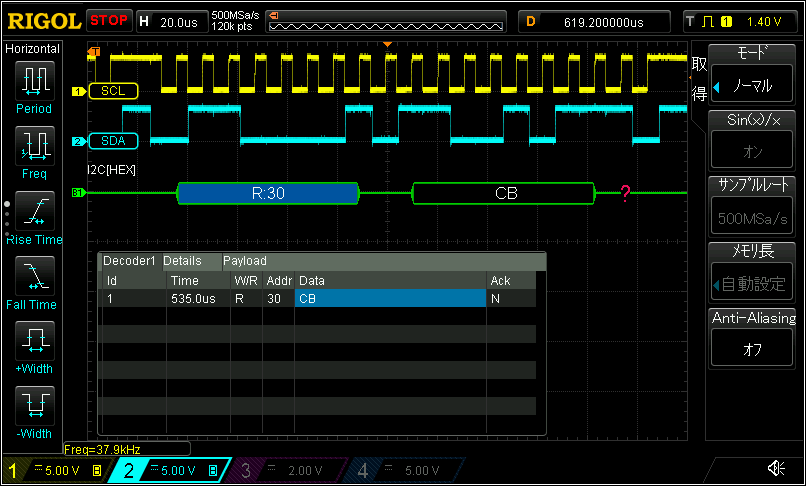Click the trigger channel 1 source indicator
Screen dimensions: 806x486
(x=726, y=22)
